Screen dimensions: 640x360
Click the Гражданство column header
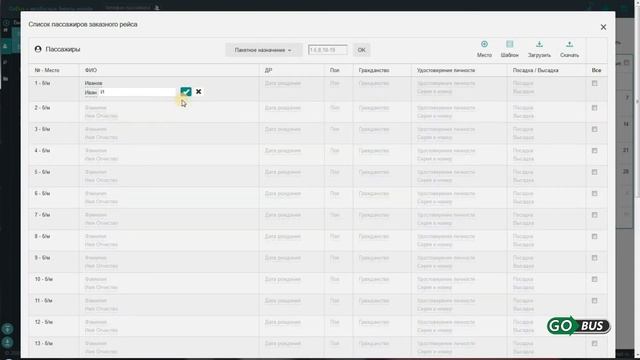coord(374,70)
